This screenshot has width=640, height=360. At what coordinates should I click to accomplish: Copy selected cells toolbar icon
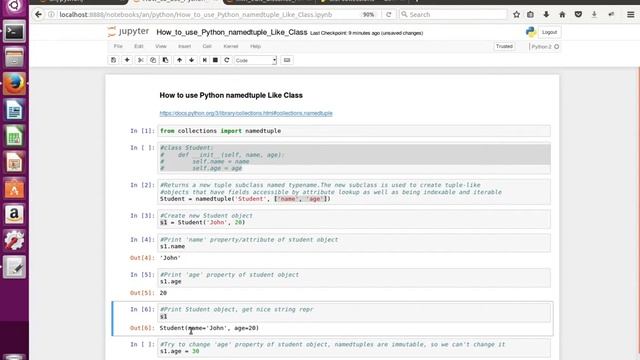pyautogui.click(x=153, y=60)
